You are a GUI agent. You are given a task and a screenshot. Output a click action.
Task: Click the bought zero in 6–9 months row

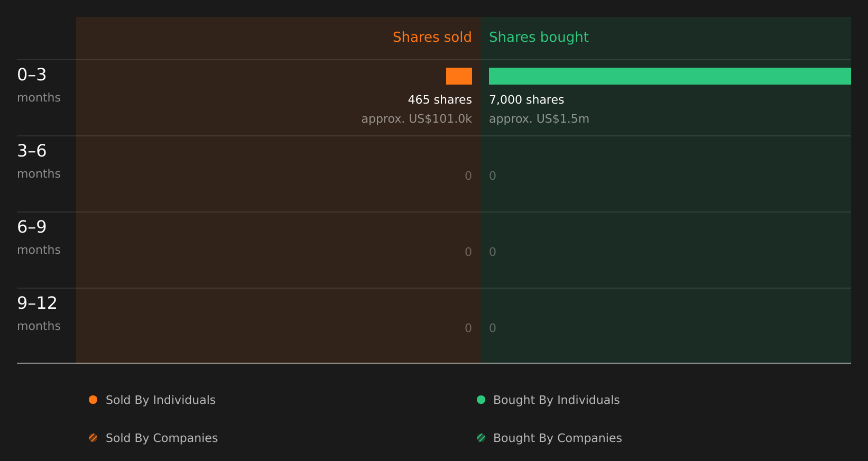(493, 252)
